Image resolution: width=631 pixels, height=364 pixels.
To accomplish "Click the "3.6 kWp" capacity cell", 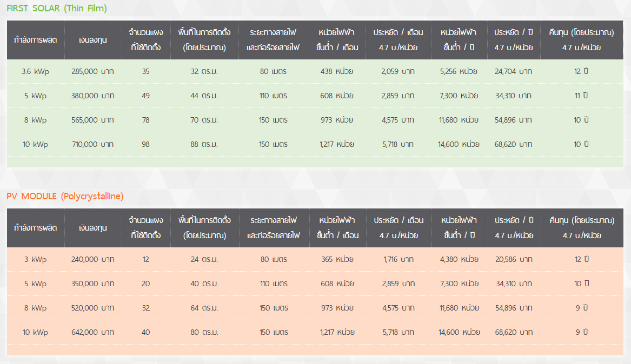I will click(x=35, y=71).
